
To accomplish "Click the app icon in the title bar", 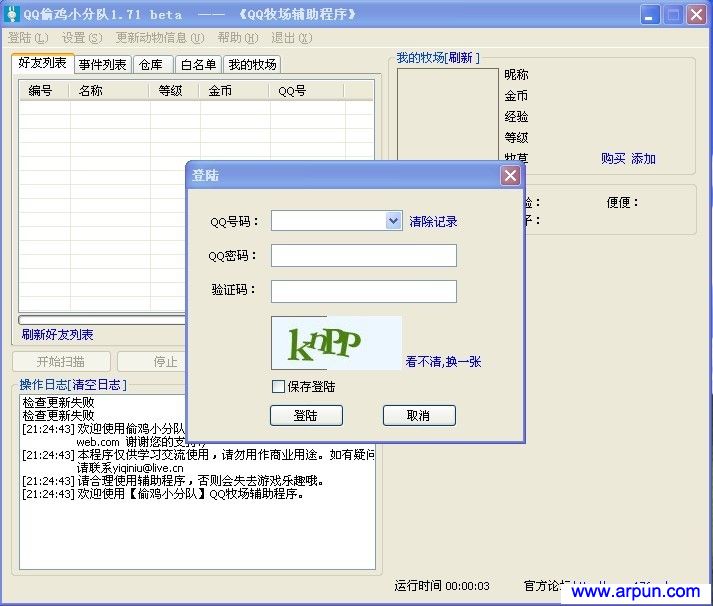I will point(12,14).
